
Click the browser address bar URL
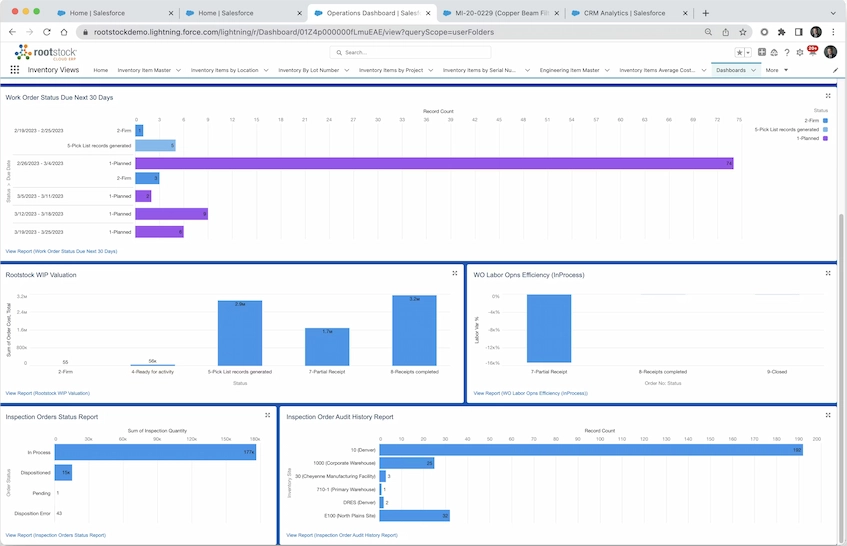pyautogui.click(x=294, y=32)
